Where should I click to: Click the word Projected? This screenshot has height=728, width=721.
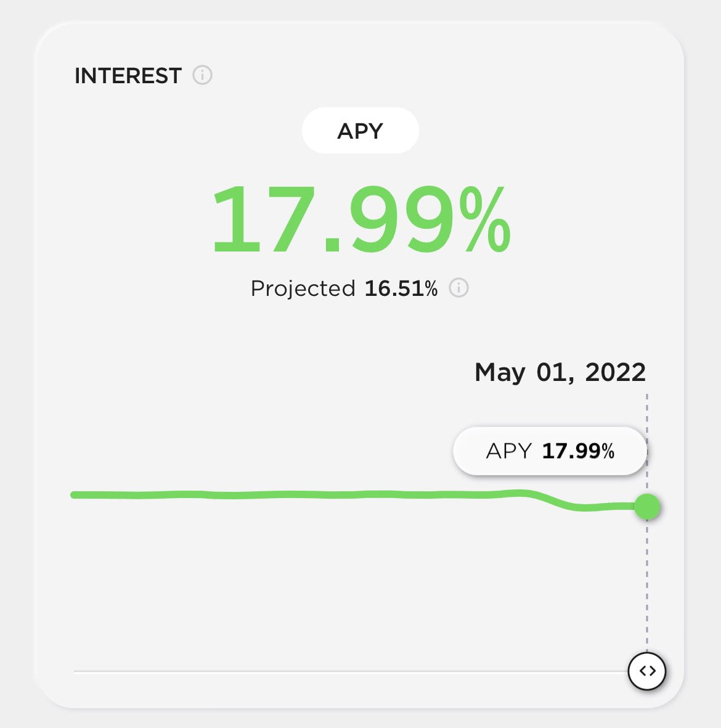[x=303, y=288]
